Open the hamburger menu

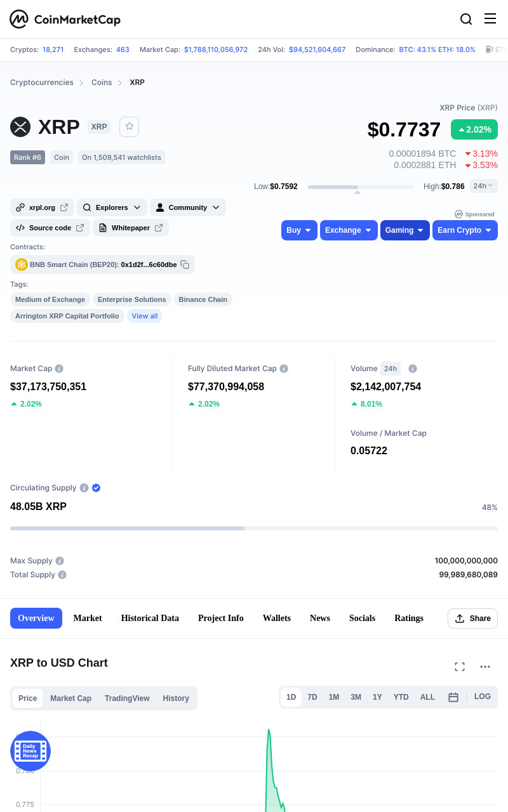tap(490, 18)
